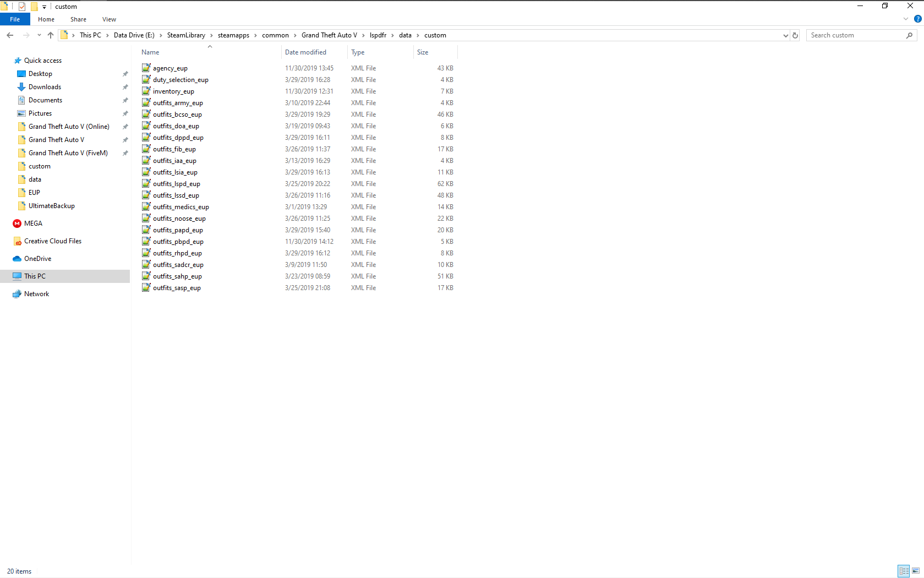Unpin Downloads using its pin icon
Viewport: 924px width, 578px height.
click(125, 87)
